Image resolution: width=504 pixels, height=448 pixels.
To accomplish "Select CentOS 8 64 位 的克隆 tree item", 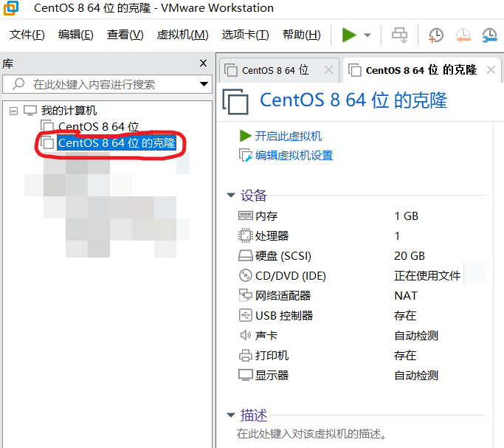I will 117,142.
